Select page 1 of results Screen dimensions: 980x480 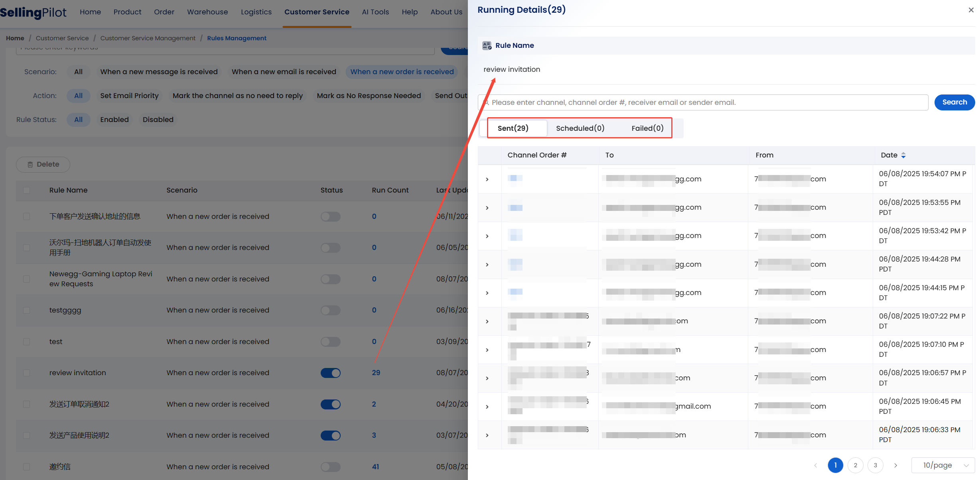point(835,465)
